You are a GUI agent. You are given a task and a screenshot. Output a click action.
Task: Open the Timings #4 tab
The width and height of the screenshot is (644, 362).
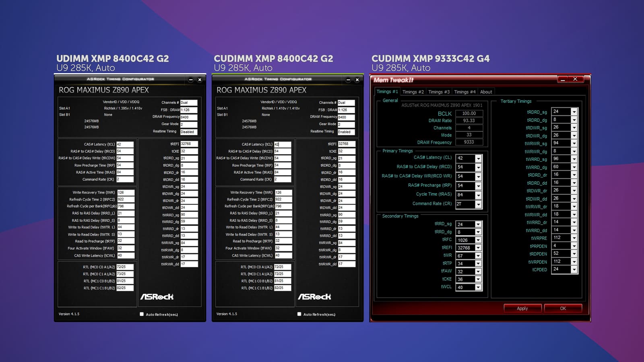pyautogui.click(x=464, y=92)
